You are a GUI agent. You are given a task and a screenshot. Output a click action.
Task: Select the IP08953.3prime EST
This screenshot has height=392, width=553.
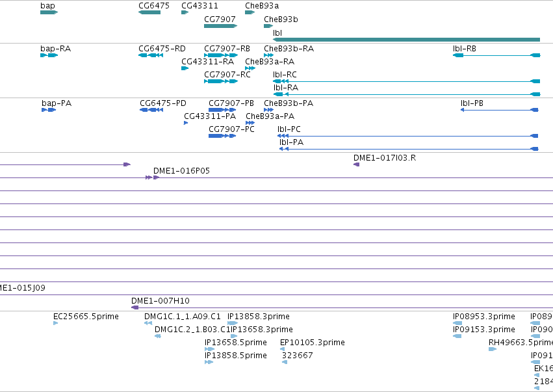coord(457,323)
